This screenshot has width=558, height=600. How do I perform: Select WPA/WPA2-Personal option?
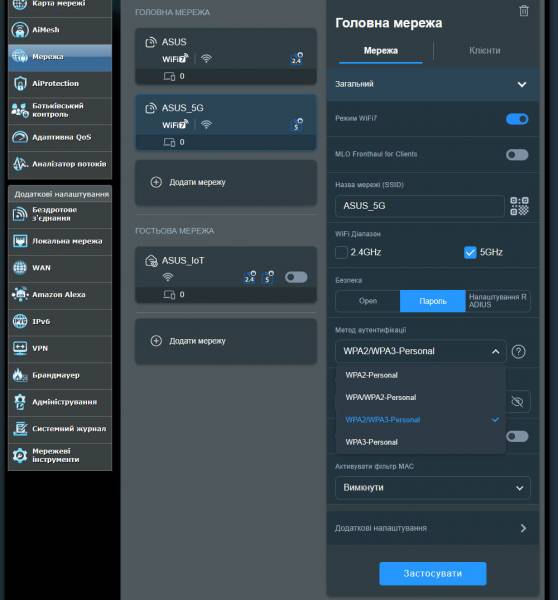[x=420, y=397]
